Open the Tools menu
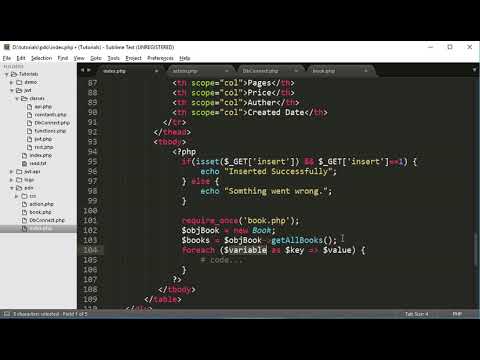 tap(113, 58)
